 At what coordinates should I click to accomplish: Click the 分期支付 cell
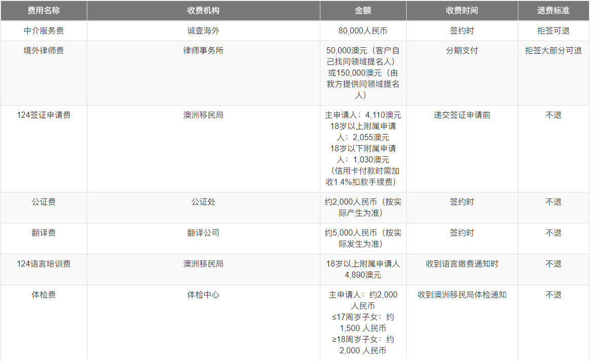pos(462,73)
